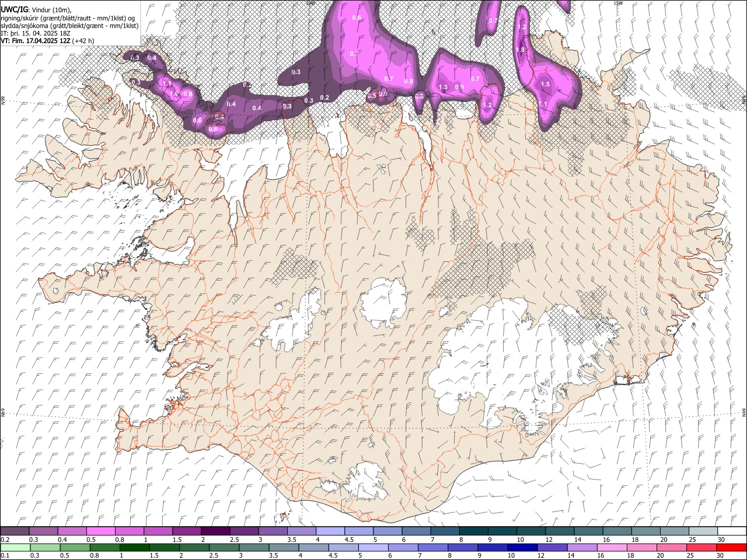Click the '1.8' precipitation value on map

coord(521,50)
